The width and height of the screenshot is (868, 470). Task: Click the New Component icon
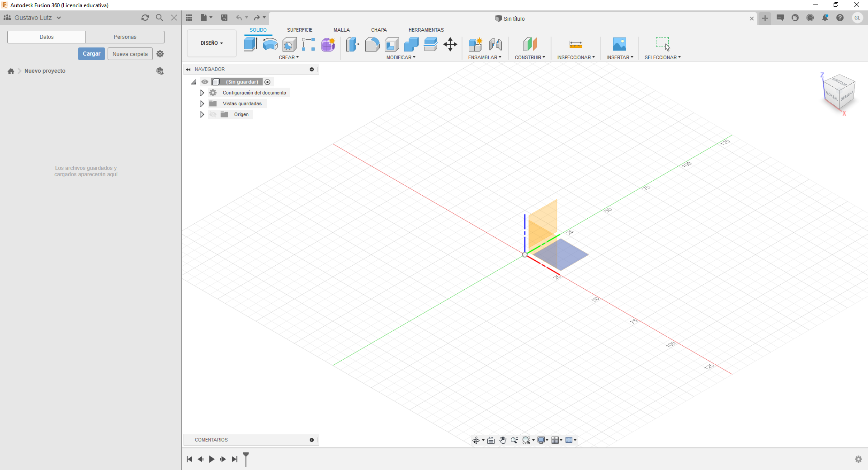click(x=476, y=44)
